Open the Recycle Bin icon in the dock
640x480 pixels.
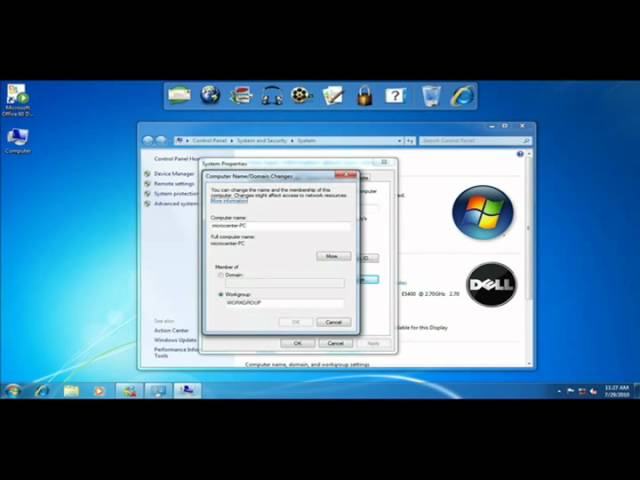[x=431, y=96]
